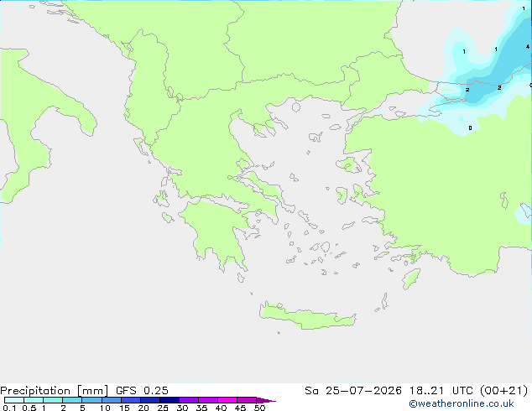Select the legend swatch between 5 and 10
532x411 pixels.
tap(91, 400)
